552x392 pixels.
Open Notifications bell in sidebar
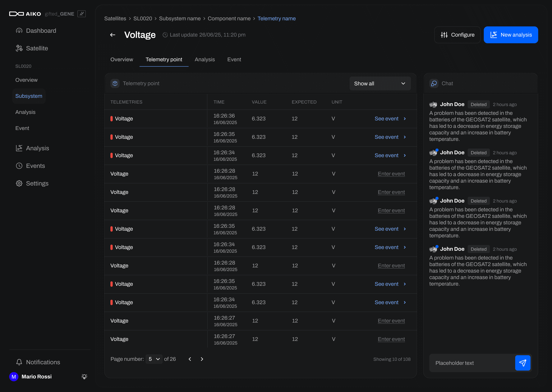[19, 362]
